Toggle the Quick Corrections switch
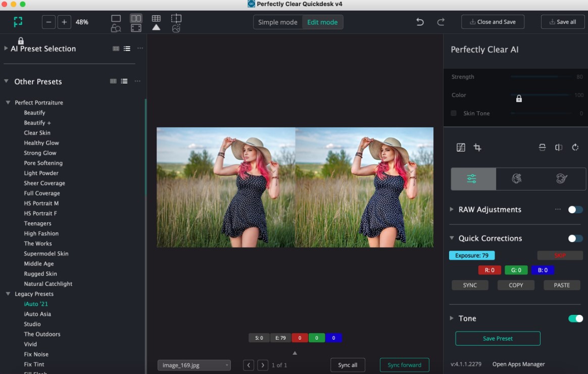Screen dimensions: 588x374 pyautogui.click(x=575, y=238)
